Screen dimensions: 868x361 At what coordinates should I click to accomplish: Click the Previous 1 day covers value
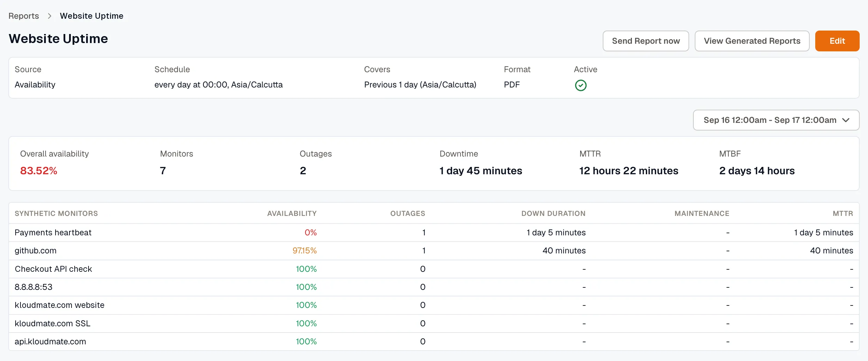point(420,85)
